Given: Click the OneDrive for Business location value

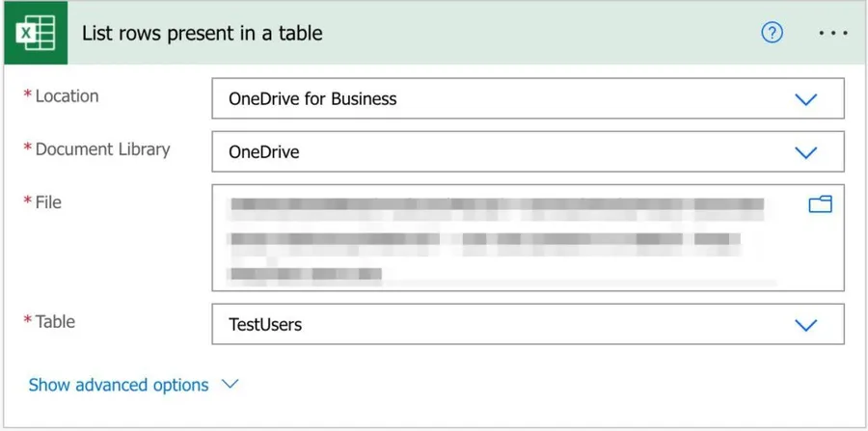Looking at the screenshot, I should (x=312, y=98).
